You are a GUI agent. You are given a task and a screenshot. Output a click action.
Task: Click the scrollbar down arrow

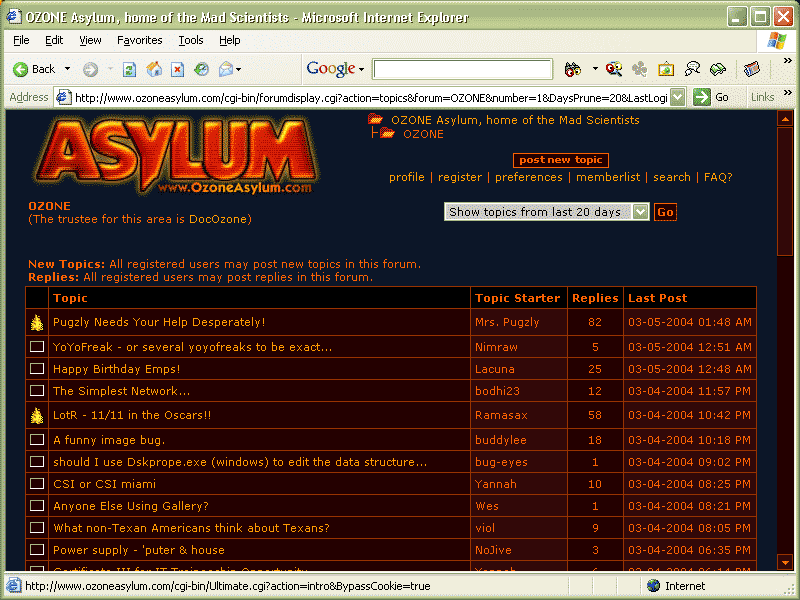point(784,562)
